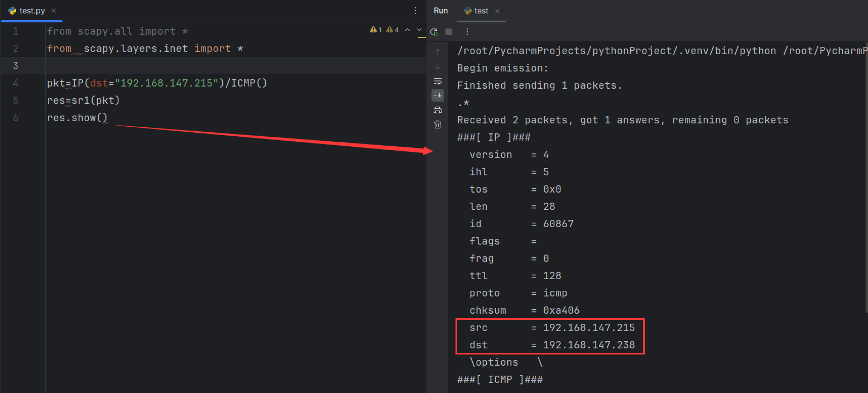Click the yellow warning indicator showing 1

(376, 30)
